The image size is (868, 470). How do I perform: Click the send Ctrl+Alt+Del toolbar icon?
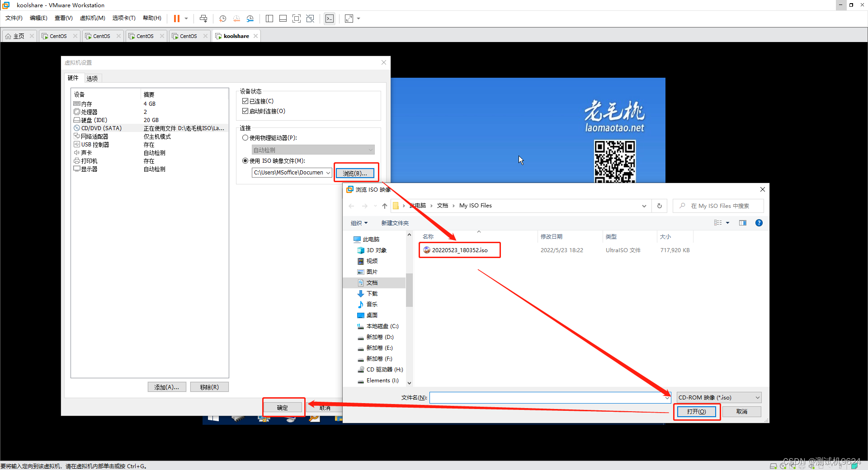point(203,19)
